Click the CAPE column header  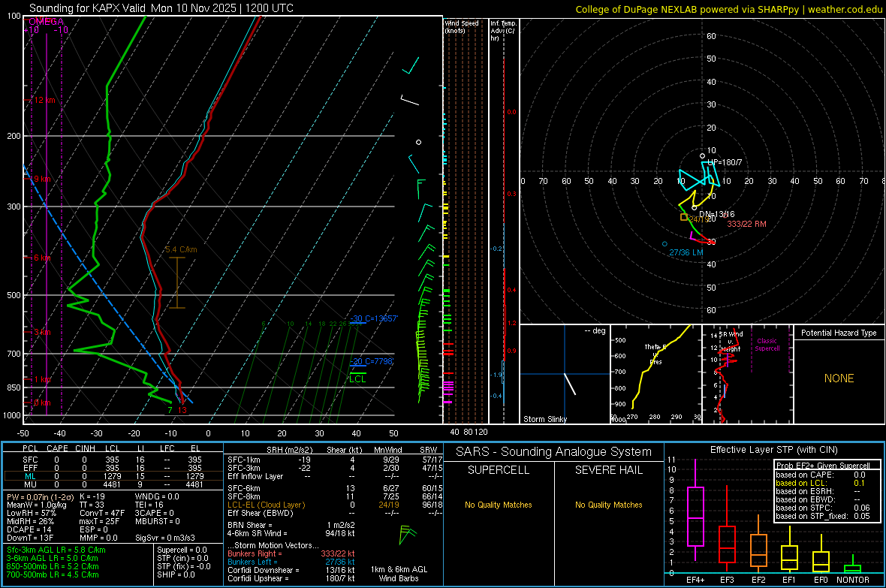click(57, 448)
